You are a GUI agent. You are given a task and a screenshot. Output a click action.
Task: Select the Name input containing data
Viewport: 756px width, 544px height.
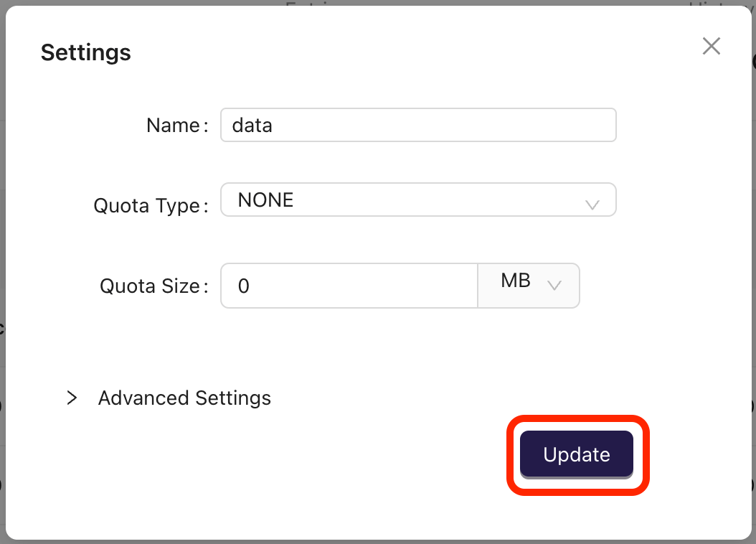419,124
